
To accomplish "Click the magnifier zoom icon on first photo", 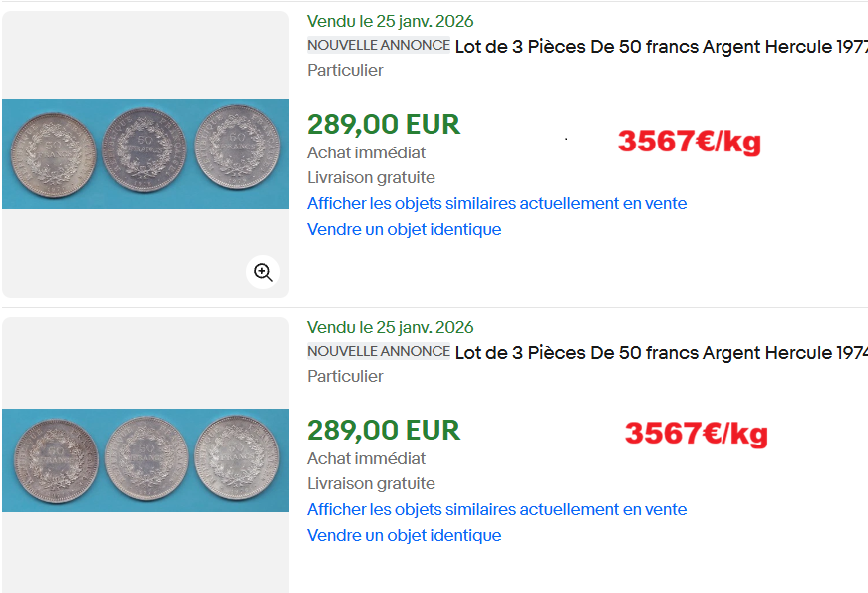I will pyautogui.click(x=263, y=272).
